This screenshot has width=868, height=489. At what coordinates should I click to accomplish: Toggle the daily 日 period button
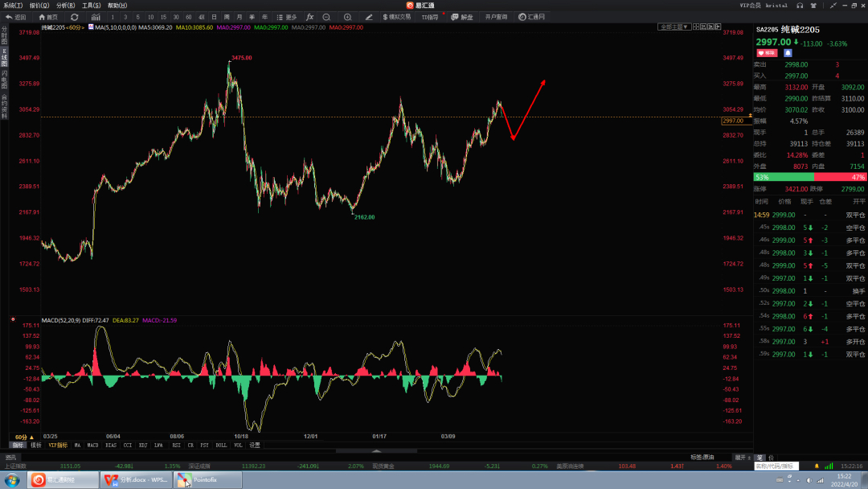(x=215, y=17)
